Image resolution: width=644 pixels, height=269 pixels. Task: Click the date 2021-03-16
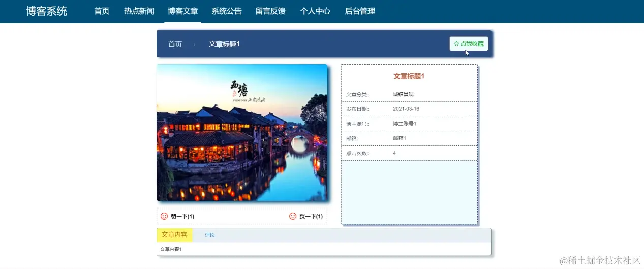click(406, 109)
